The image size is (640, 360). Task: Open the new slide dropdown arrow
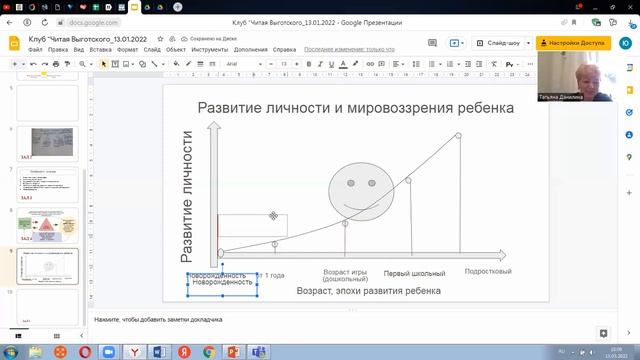tap(23, 64)
